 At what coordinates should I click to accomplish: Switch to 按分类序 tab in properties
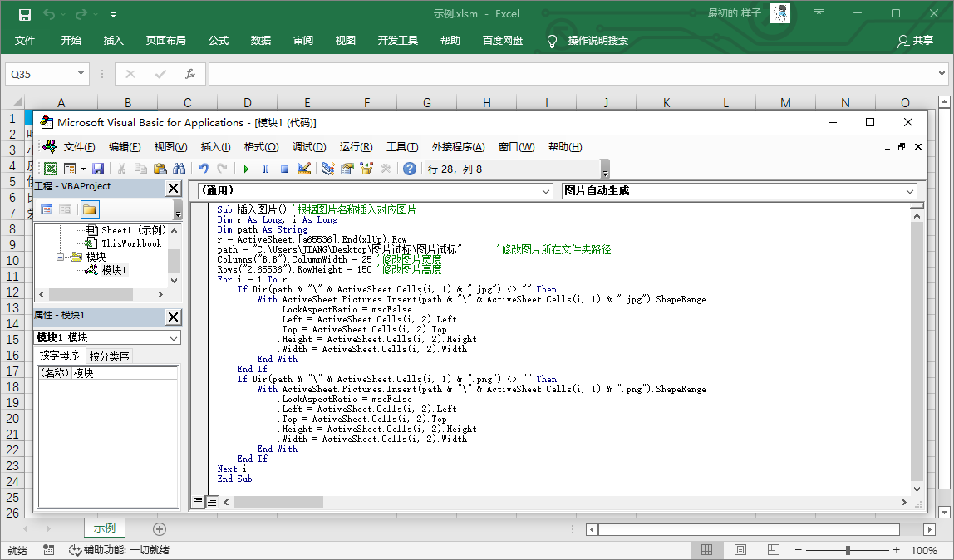pos(110,356)
